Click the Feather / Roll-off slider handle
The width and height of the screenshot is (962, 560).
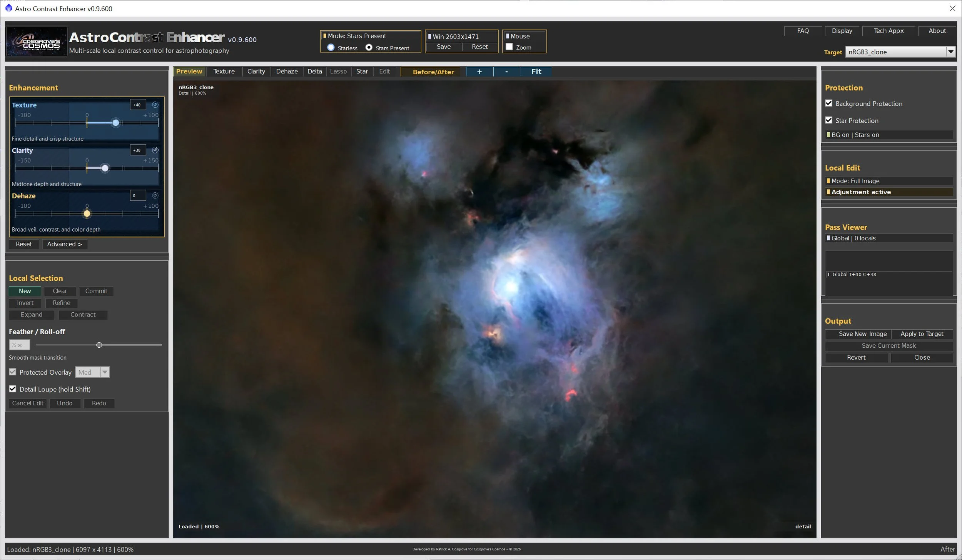coord(99,345)
